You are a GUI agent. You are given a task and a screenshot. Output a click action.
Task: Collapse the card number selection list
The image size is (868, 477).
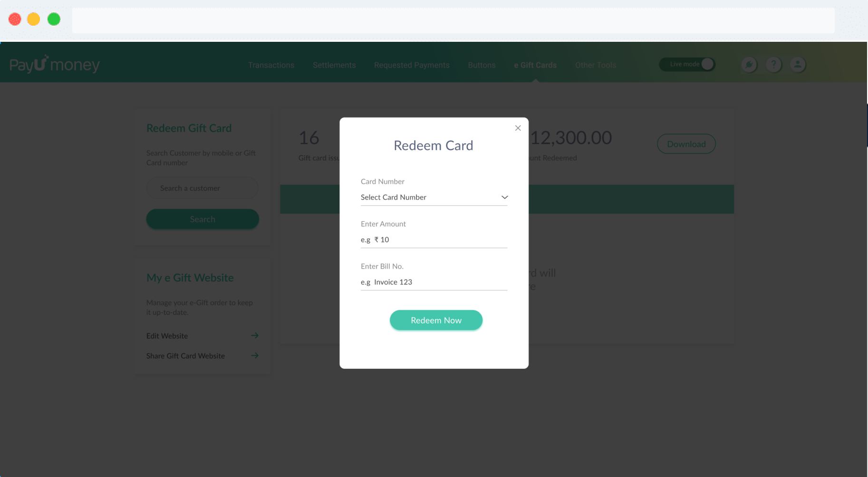pyautogui.click(x=504, y=197)
